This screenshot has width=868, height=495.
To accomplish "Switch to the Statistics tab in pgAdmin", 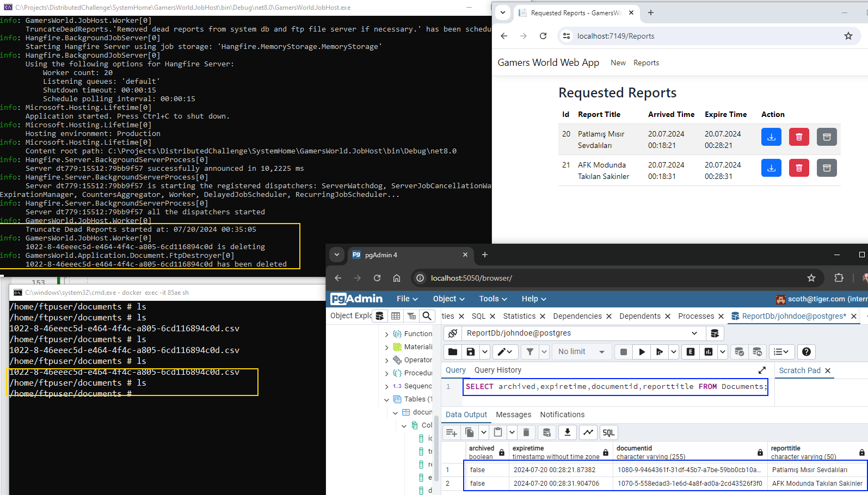I will 519,316.
